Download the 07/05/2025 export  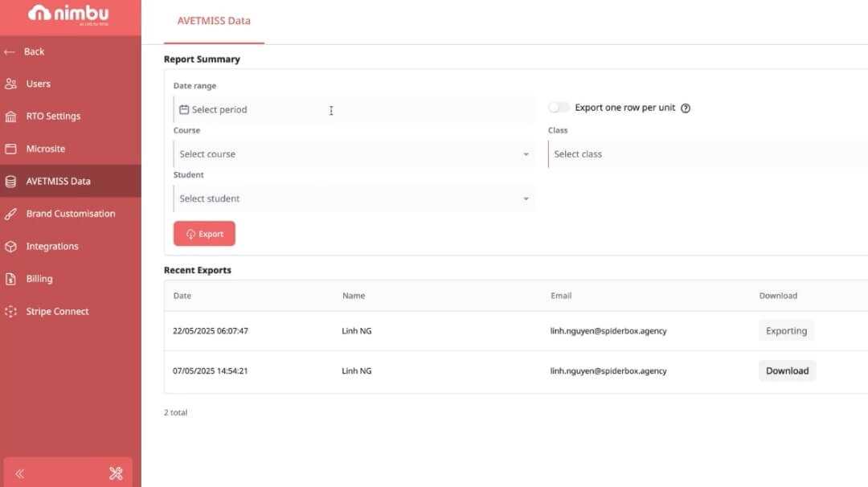[x=787, y=370]
